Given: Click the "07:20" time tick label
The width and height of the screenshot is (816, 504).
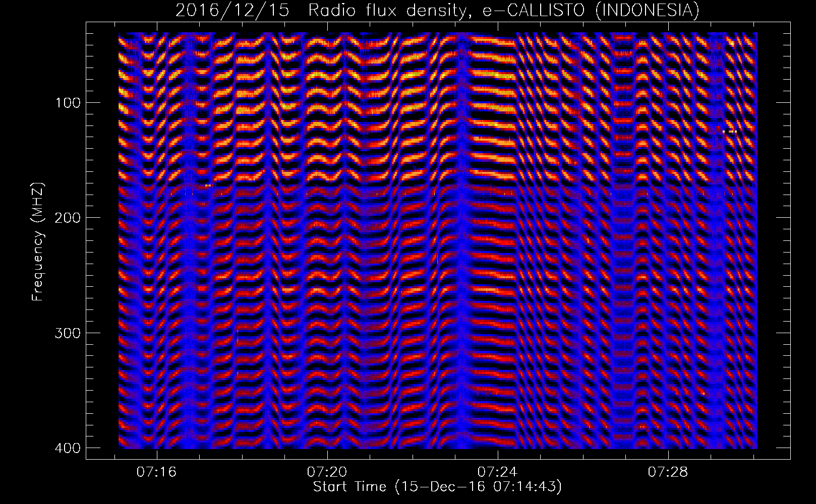Looking at the screenshot, I should click(327, 472).
